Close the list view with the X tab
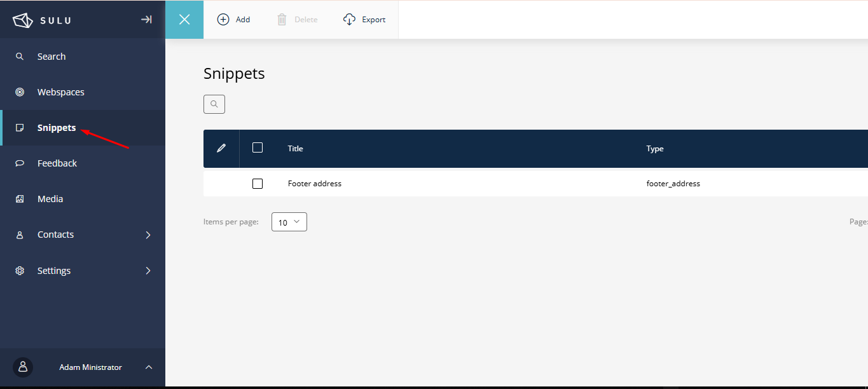The width and height of the screenshot is (868, 389). point(184,19)
